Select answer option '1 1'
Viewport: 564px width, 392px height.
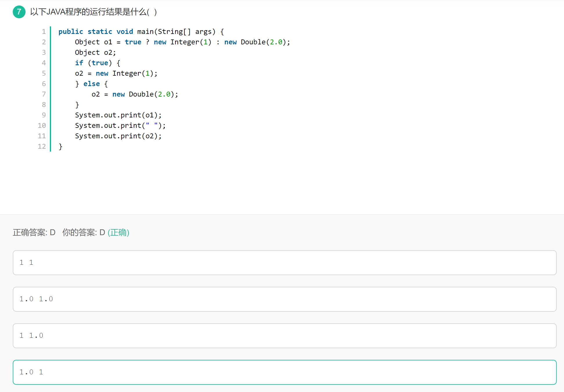(x=284, y=263)
